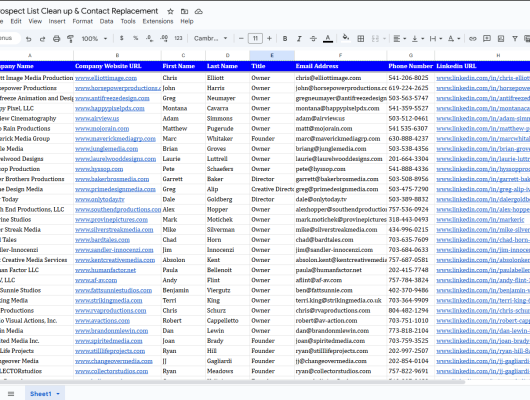This screenshot has width=530, height=400.
Task: Open the Extensions menu
Action: point(158,21)
